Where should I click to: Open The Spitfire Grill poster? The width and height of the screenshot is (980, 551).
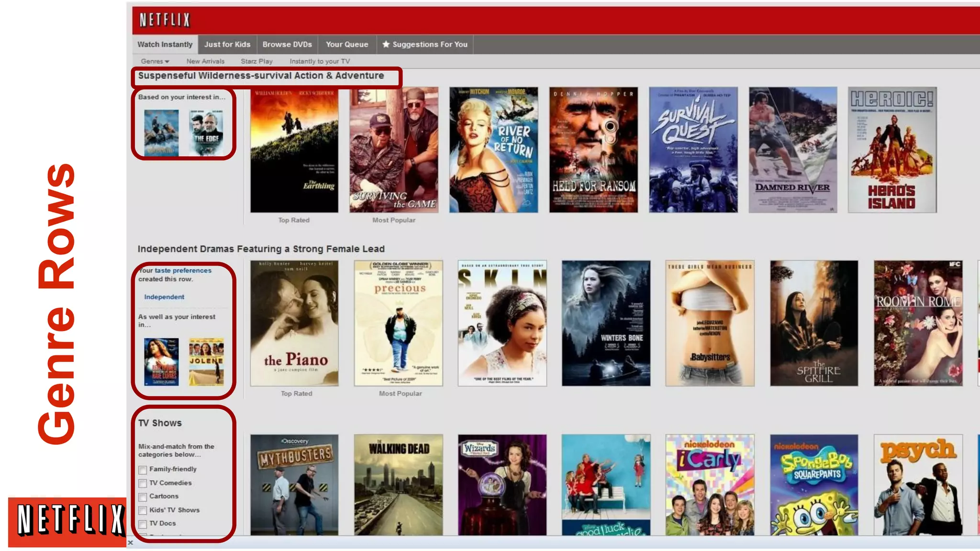[x=814, y=323]
